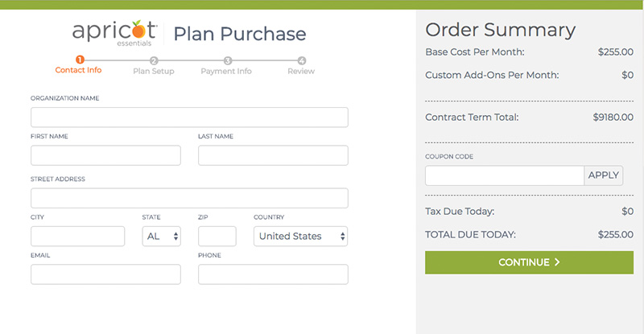Click step 1 circle icon
The image size is (644, 334).
tap(79, 60)
